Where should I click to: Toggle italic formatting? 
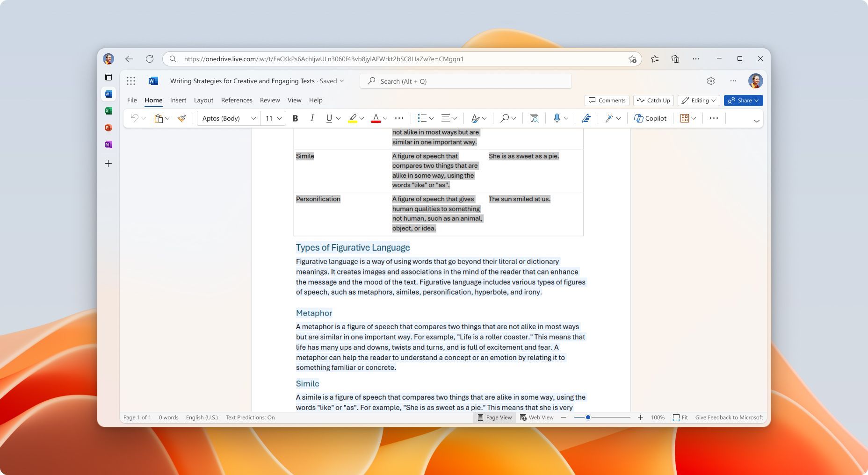coord(312,118)
